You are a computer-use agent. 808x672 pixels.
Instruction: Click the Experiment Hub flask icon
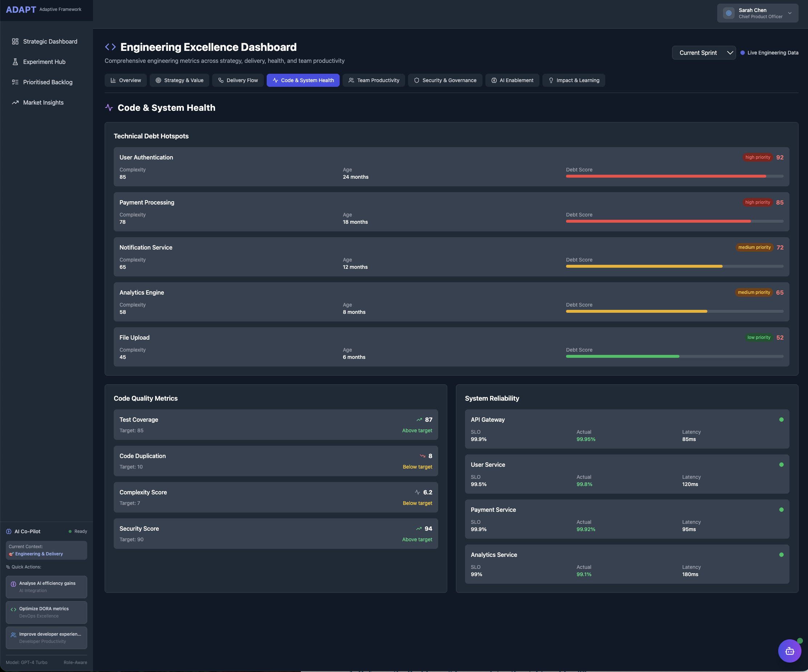15,62
